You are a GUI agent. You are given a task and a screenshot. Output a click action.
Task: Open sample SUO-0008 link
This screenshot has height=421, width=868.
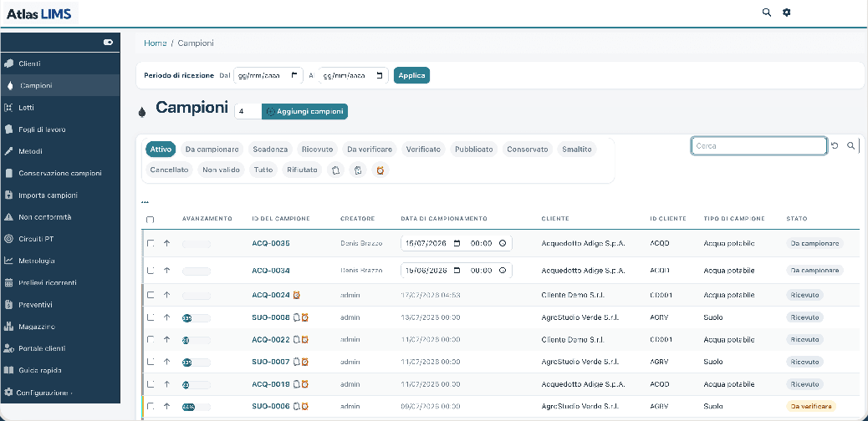tap(271, 317)
